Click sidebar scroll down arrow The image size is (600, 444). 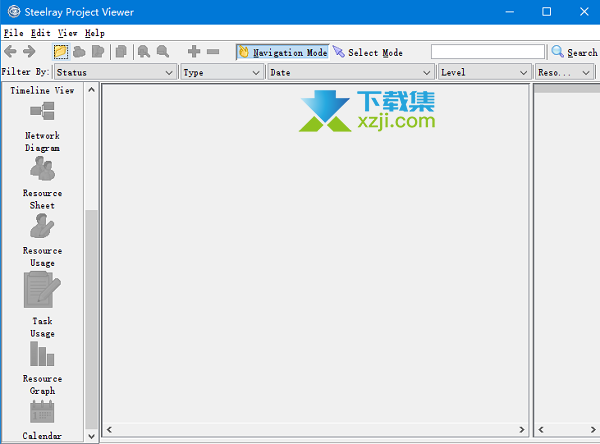coord(91,436)
